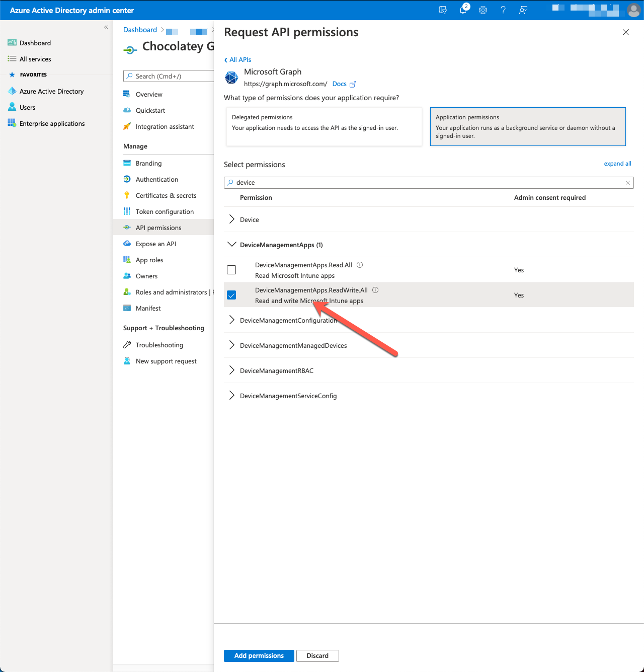Uncheck the DeviceManagementApps.ReadWrite.All checkbox

(x=231, y=295)
